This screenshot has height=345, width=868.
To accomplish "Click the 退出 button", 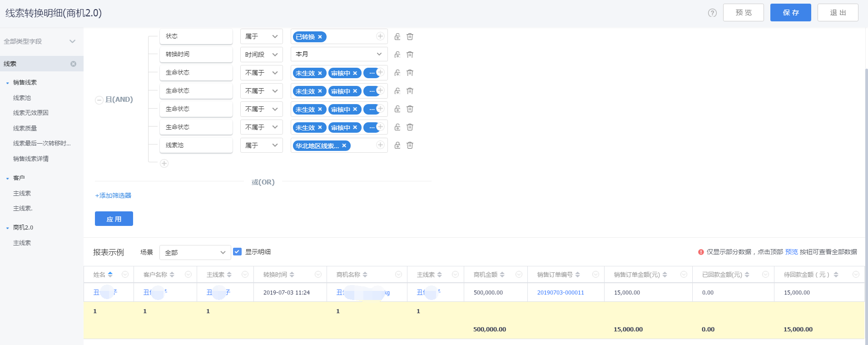I will click(x=838, y=12).
